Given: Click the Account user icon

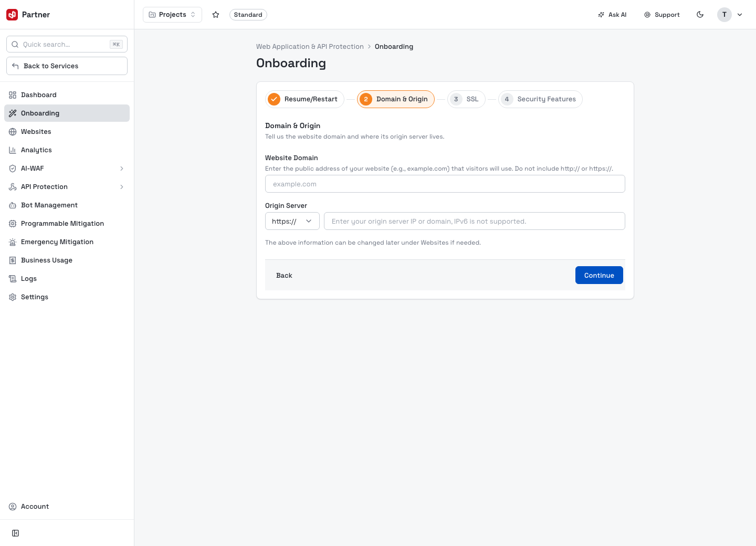Looking at the screenshot, I should click(13, 507).
